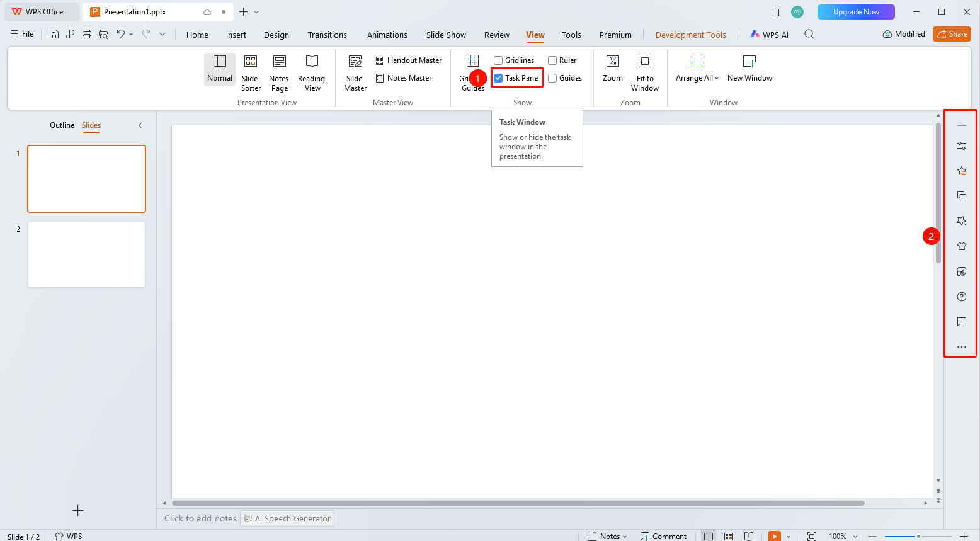Image resolution: width=980 pixels, height=541 pixels.
Task: Click the Print icon in the toolbar
Action: (87, 34)
